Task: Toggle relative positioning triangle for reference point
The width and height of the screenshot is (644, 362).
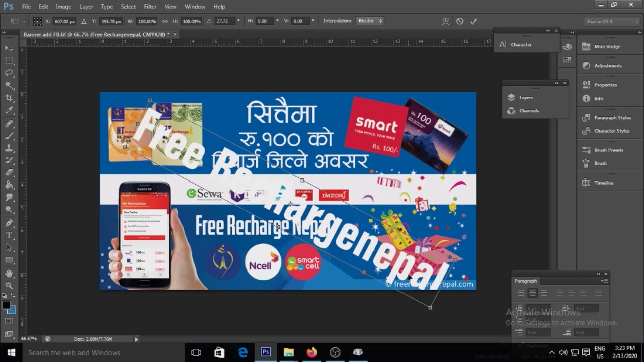Action: point(84,21)
